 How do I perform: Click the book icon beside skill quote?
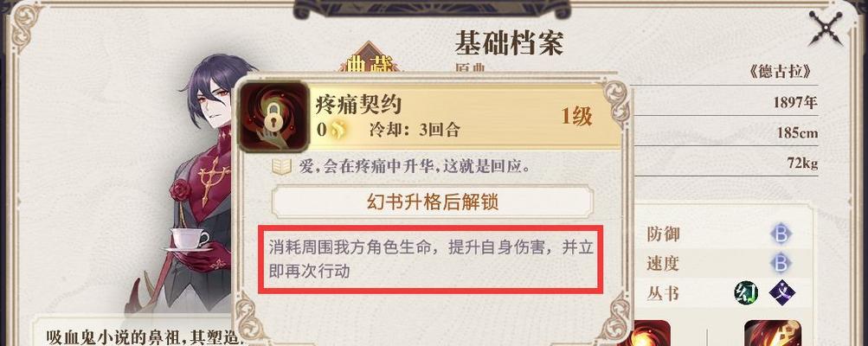pyautogui.click(x=281, y=166)
